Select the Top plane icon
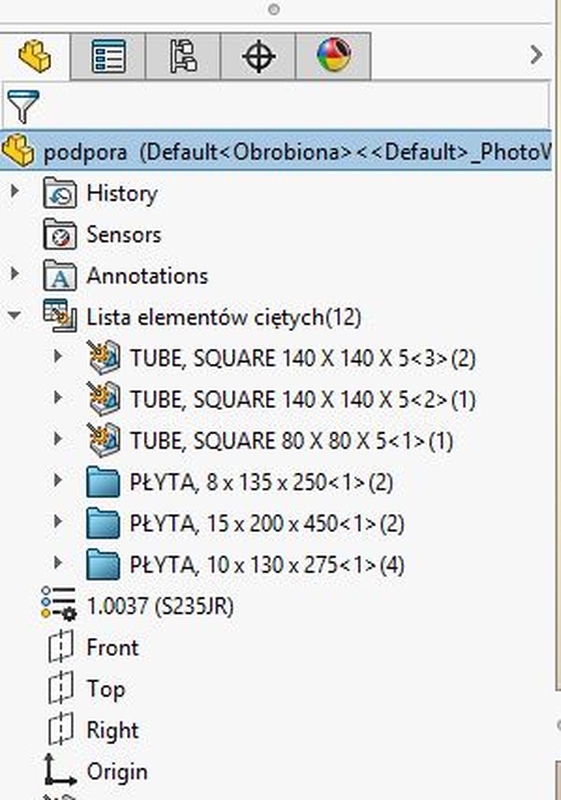The height and width of the screenshot is (800, 561). (x=61, y=688)
